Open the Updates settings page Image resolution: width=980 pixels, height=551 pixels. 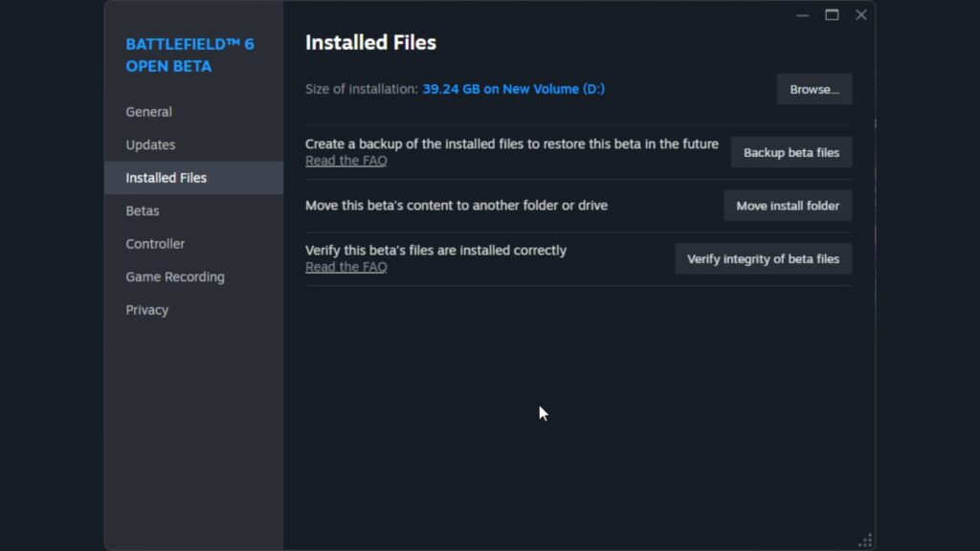[150, 144]
